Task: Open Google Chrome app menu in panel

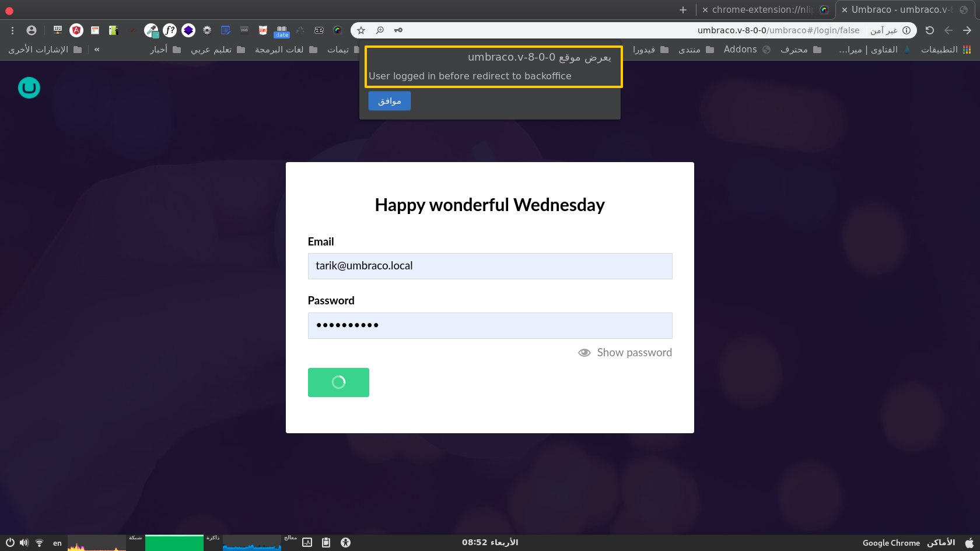Action: (x=891, y=543)
